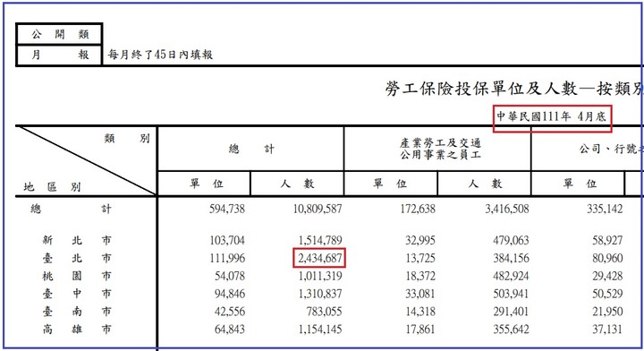Click 臺南市 units value 42,556
The width and height of the screenshot is (644, 351).
[x=230, y=312]
